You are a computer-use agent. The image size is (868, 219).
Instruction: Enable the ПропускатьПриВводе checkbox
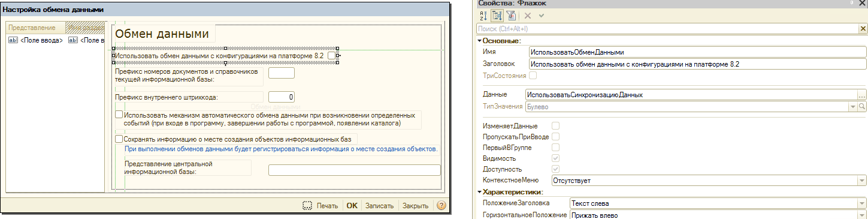click(555, 137)
